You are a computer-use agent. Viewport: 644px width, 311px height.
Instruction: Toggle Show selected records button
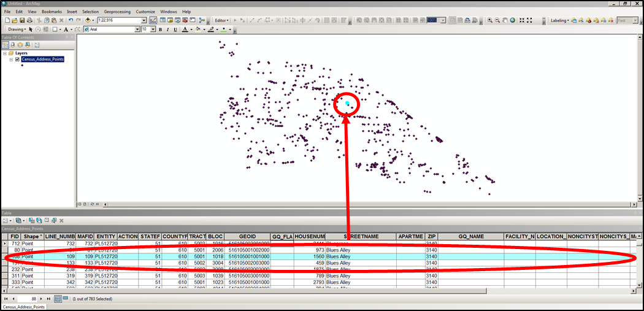[x=66, y=298]
